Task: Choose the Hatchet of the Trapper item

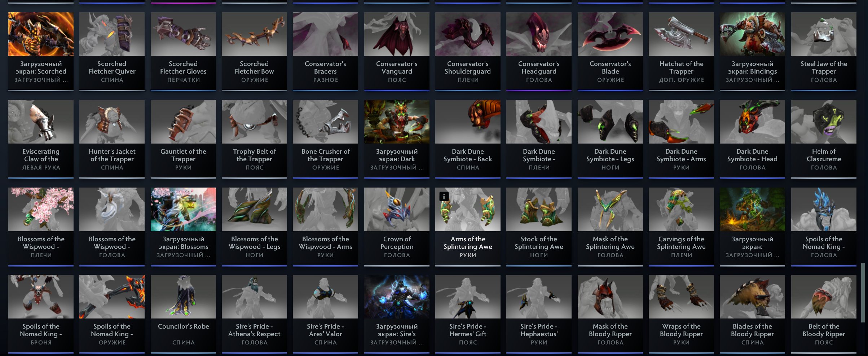Action: [681, 51]
